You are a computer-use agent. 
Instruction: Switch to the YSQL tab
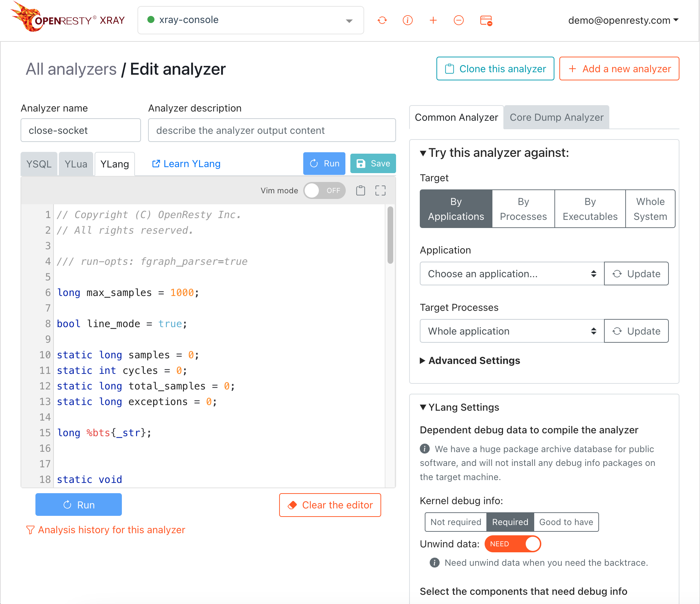(39, 164)
